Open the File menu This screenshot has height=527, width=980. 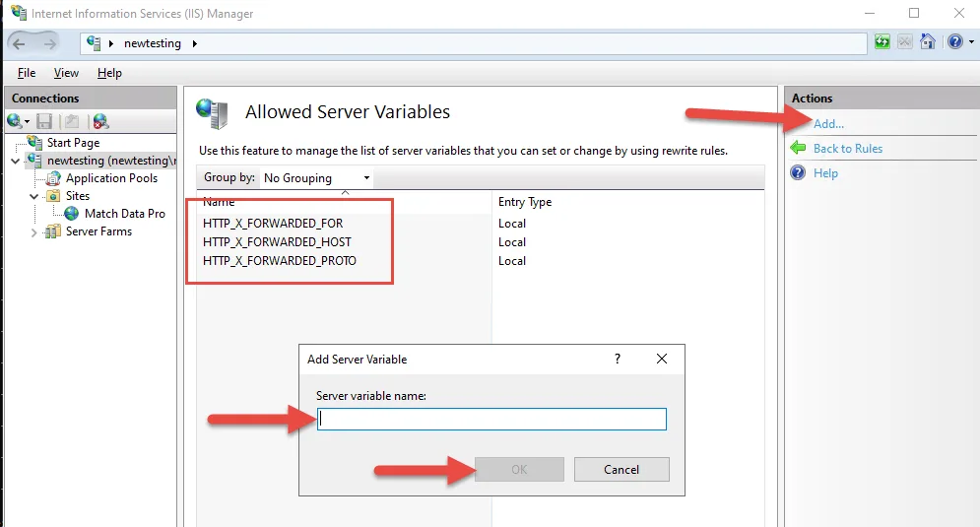pyautogui.click(x=27, y=73)
